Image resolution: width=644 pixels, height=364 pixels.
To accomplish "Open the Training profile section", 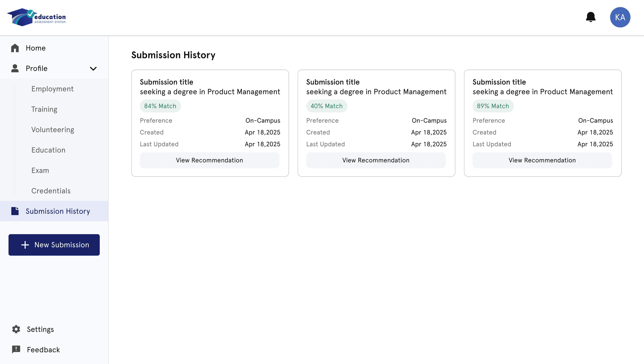I will (x=44, y=109).
